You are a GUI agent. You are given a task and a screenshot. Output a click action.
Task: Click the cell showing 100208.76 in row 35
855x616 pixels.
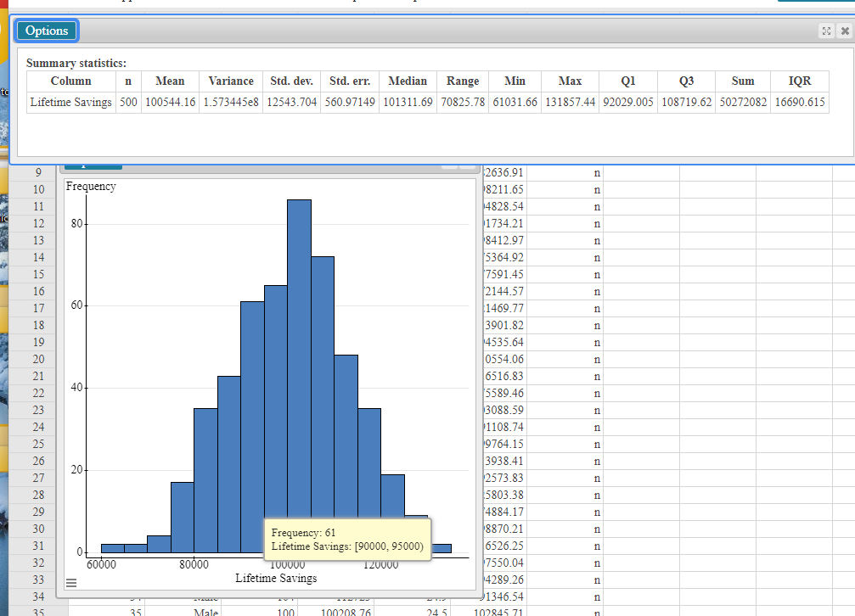336,611
